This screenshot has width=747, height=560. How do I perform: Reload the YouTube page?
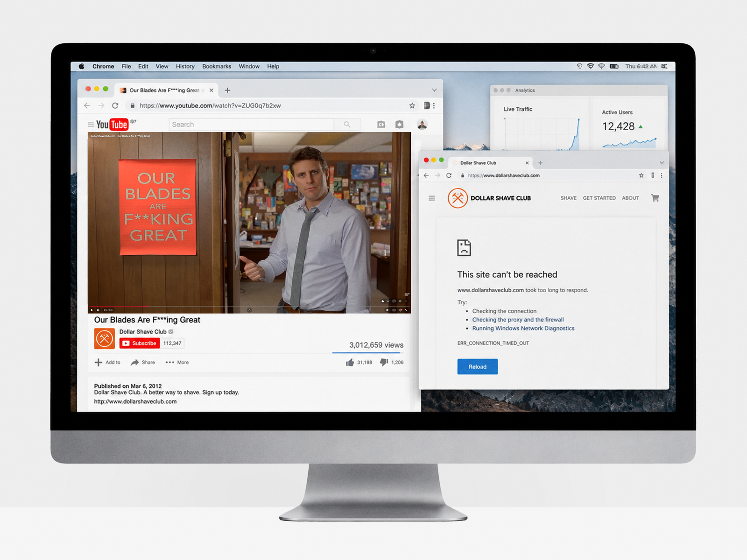coord(115,105)
